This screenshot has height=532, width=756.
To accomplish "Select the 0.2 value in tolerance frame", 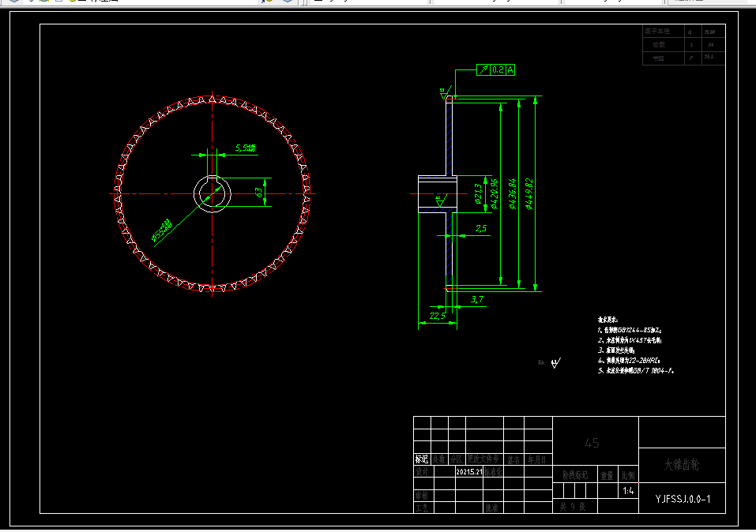I will pyautogui.click(x=498, y=70).
